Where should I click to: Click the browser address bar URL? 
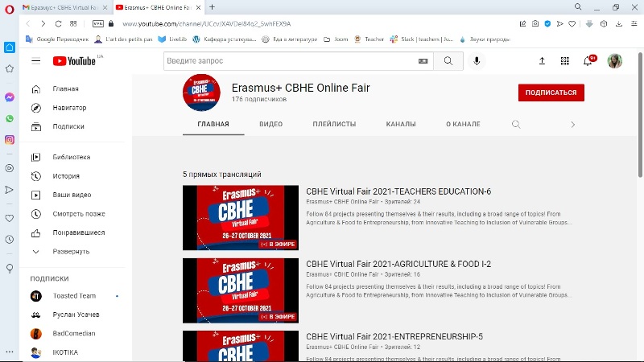(207, 24)
